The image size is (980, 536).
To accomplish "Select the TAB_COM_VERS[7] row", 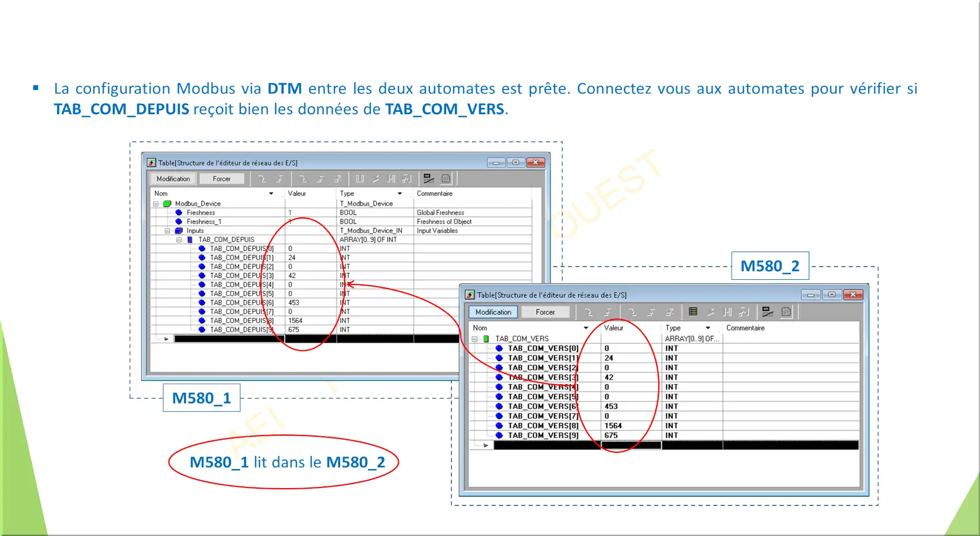I will (x=664, y=416).
